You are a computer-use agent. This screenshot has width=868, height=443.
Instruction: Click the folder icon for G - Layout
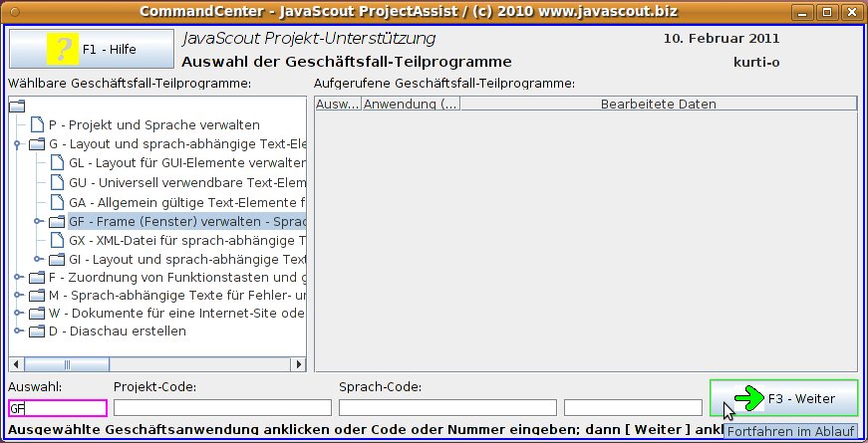click(37, 144)
